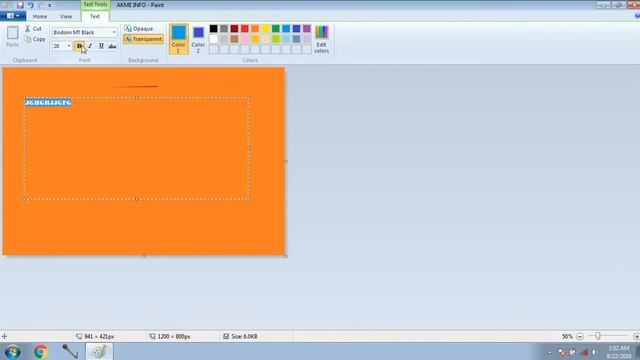Select the Text ribbon tab
This screenshot has width=640, height=360.
point(95,16)
